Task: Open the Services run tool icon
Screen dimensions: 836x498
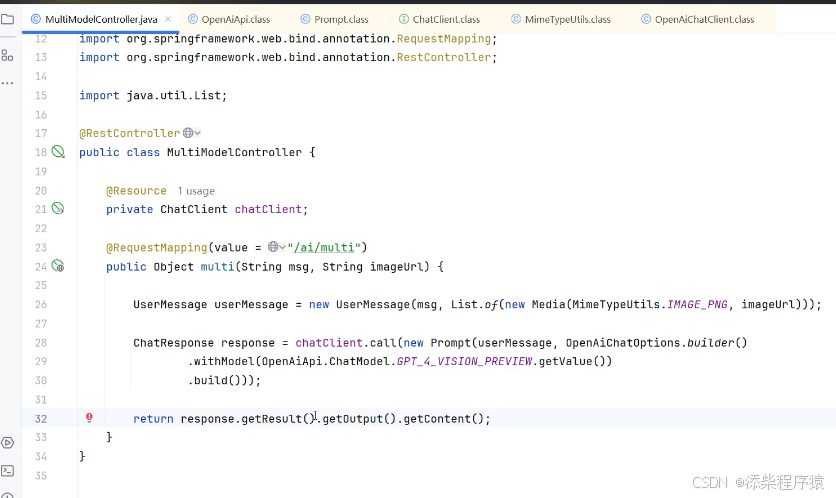Action: tap(7, 443)
